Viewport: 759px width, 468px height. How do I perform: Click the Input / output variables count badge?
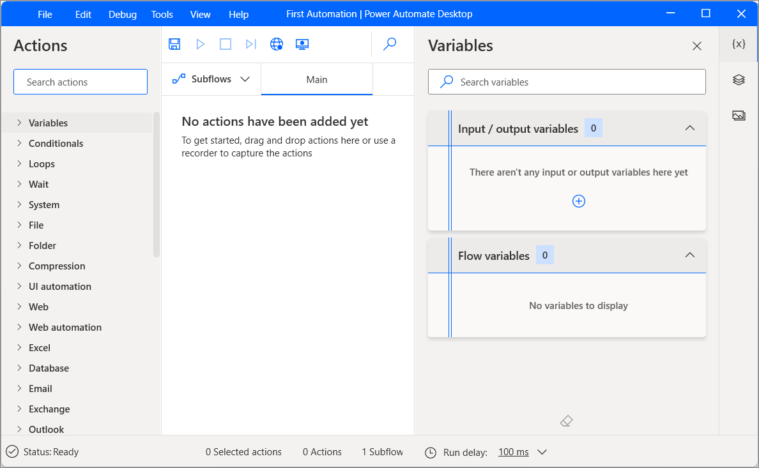(x=593, y=128)
